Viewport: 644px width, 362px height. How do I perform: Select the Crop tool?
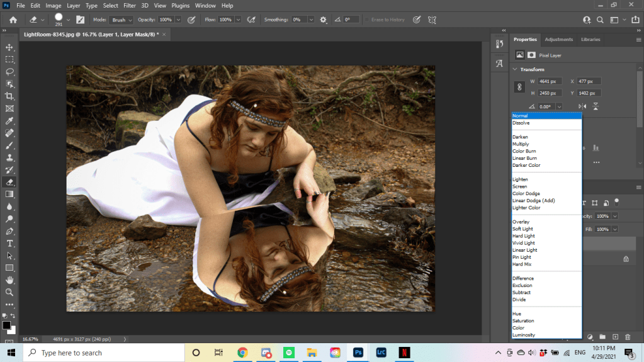tap(9, 96)
